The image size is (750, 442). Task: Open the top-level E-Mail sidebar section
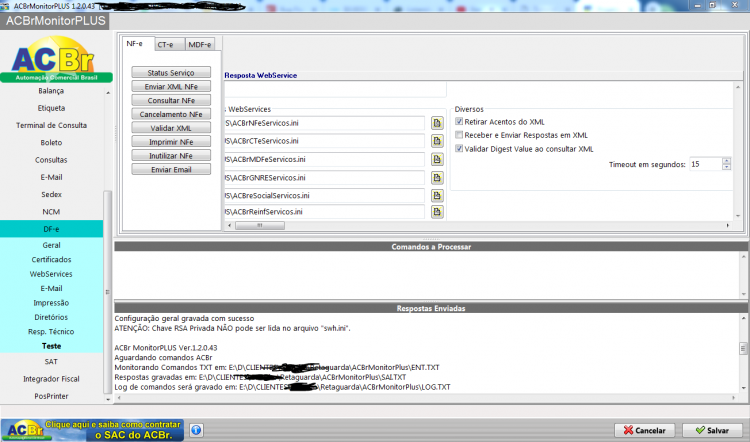tap(51, 177)
